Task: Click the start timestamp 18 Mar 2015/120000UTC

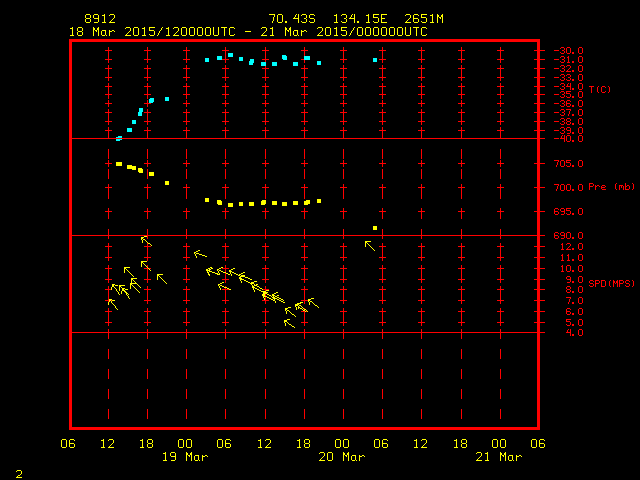Action: click(x=152, y=32)
